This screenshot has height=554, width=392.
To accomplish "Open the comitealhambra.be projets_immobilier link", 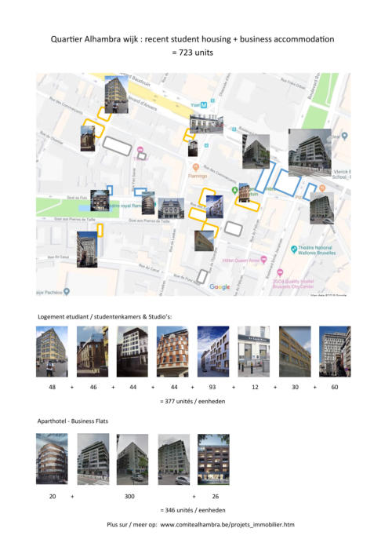I will click(x=227, y=525).
